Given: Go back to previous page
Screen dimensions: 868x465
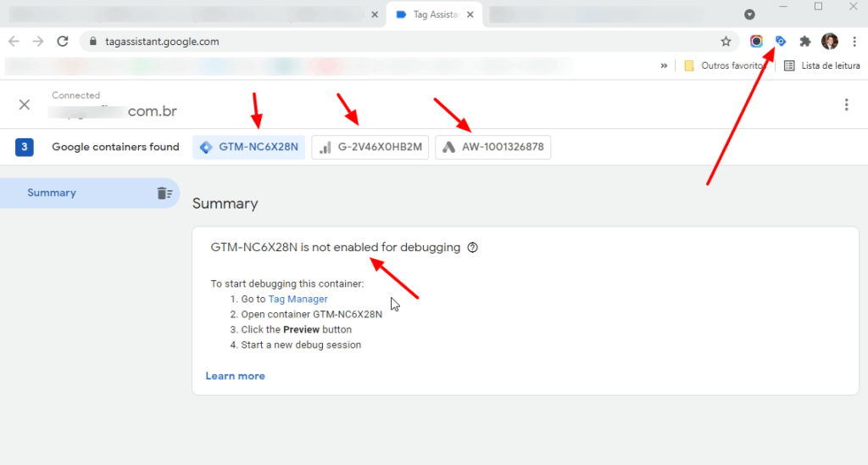Looking at the screenshot, I should [14, 42].
